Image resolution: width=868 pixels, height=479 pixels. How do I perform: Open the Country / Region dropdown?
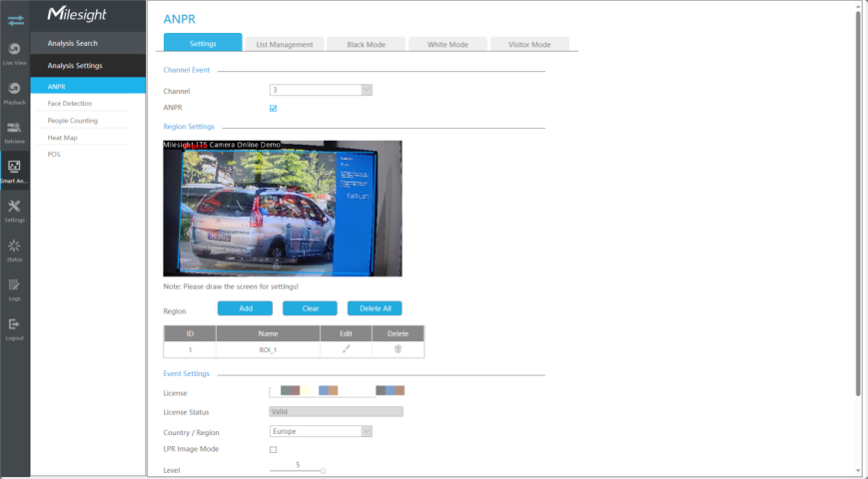pos(321,431)
